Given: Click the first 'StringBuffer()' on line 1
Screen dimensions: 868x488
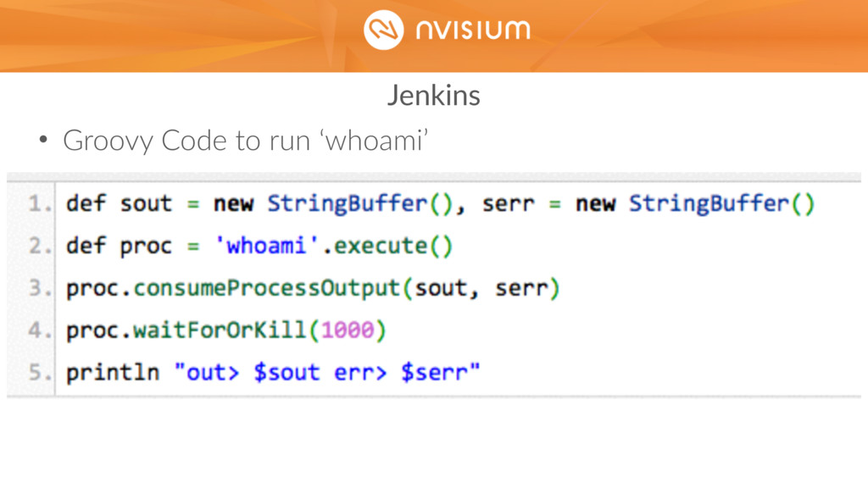Looking at the screenshot, I should [360, 204].
